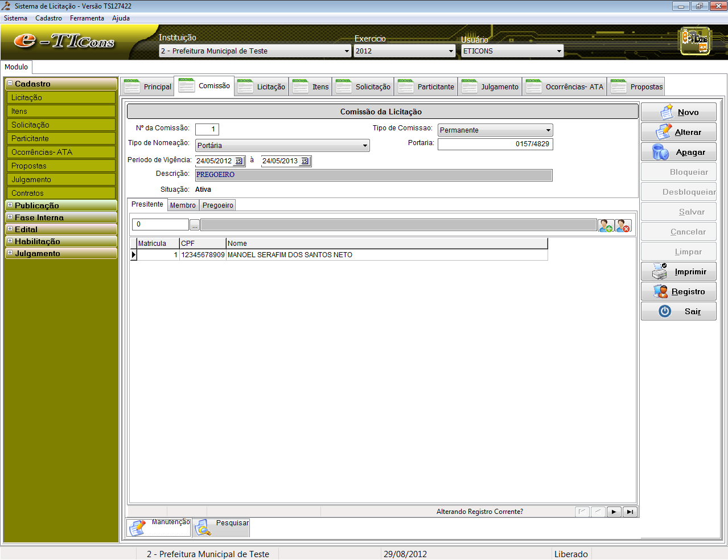
Task: Open the Exercício year dropdown
Action: 451,51
